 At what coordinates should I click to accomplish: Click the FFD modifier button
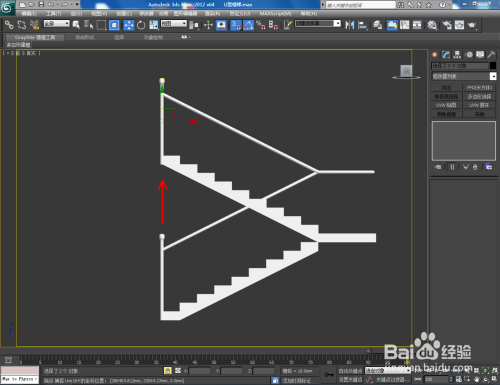click(479, 88)
